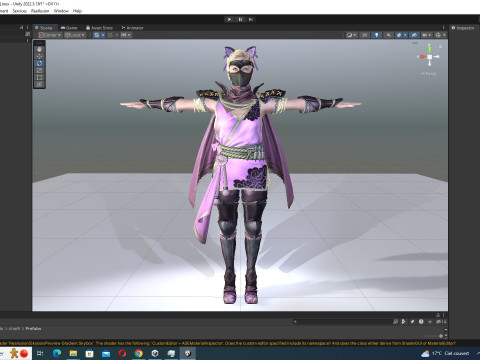This screenshot has height=360, width=480.
Task: Toggle hidden objects visibility button
Action: coord(414,35)
